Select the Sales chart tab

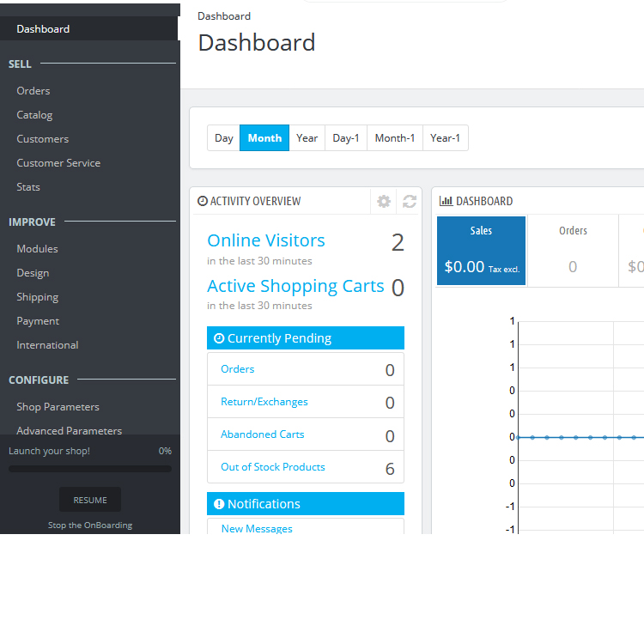coord(481,250)
